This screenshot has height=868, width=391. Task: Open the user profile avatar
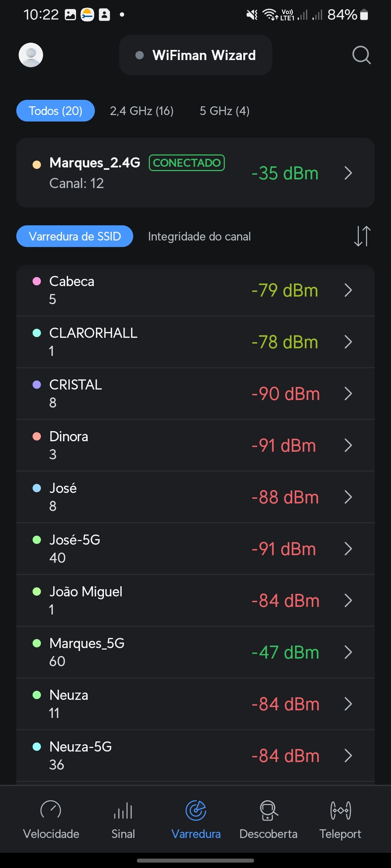pos(31,55)
